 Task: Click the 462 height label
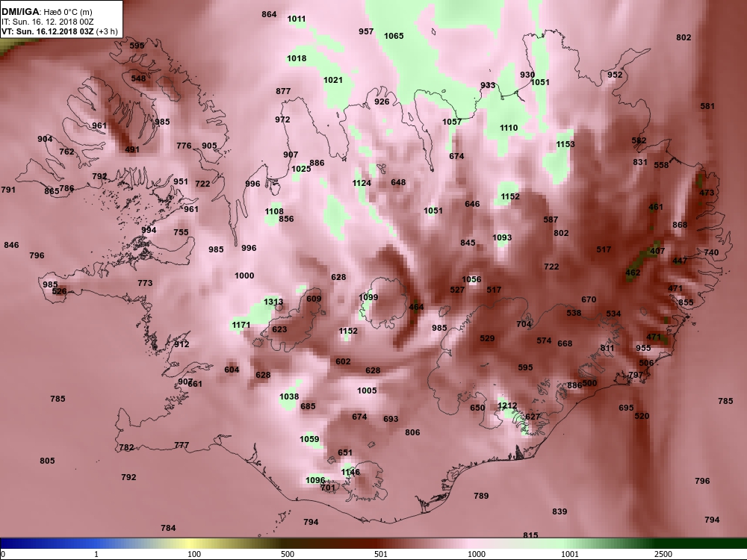pyautogui.click(x=633, y=273)
